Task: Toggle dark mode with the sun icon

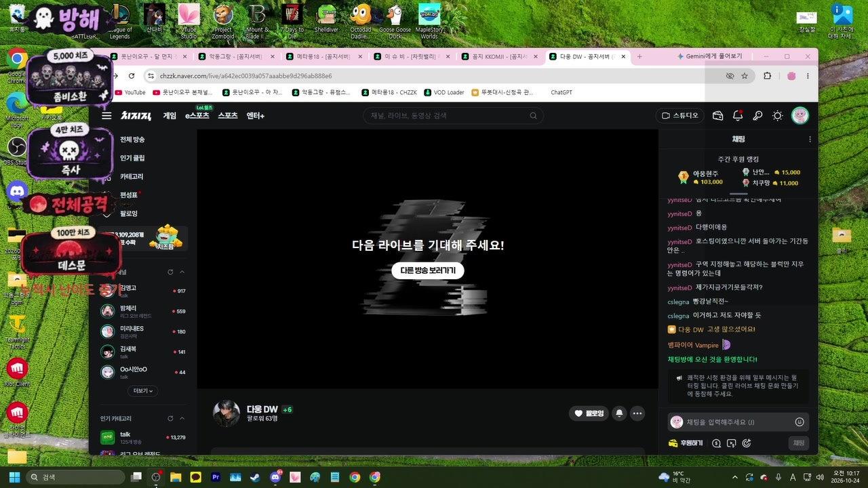Action: (778, 116)
